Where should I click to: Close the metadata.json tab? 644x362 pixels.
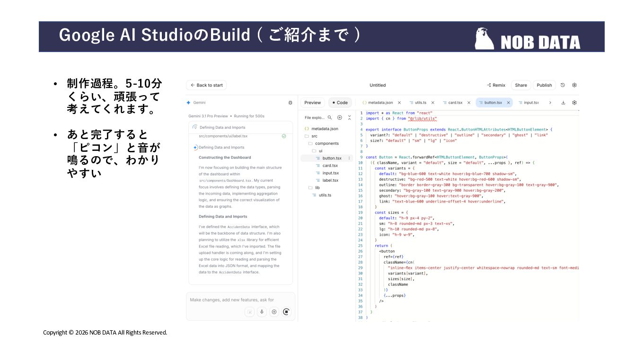[399, 103]
